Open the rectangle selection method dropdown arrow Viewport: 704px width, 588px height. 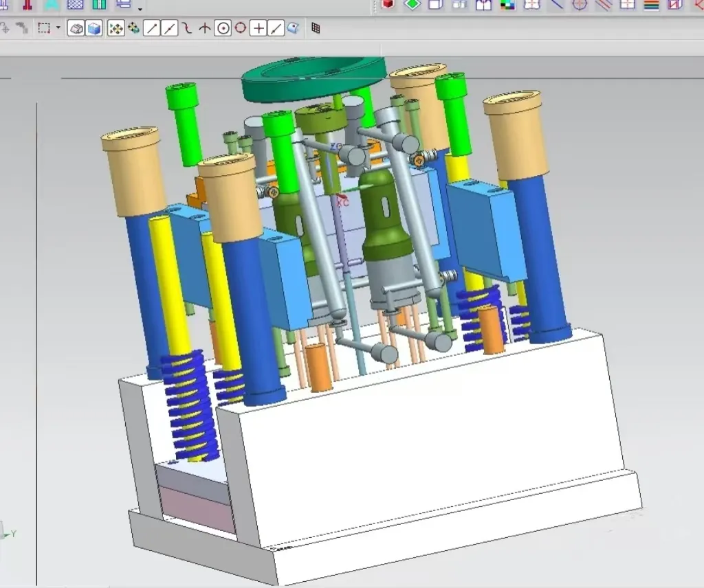[58, 27]
